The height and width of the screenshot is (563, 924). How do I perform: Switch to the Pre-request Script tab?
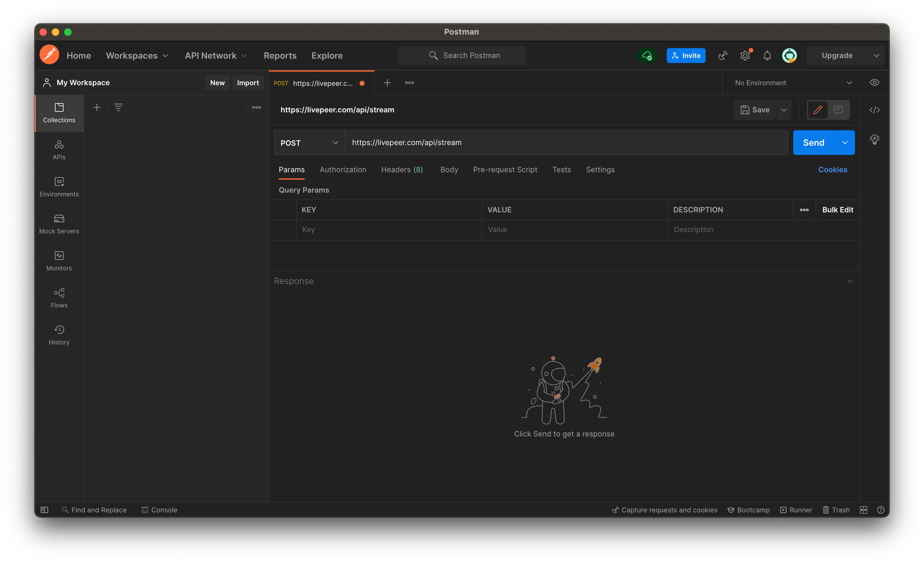pyautogui.click(x=505, y=170)
